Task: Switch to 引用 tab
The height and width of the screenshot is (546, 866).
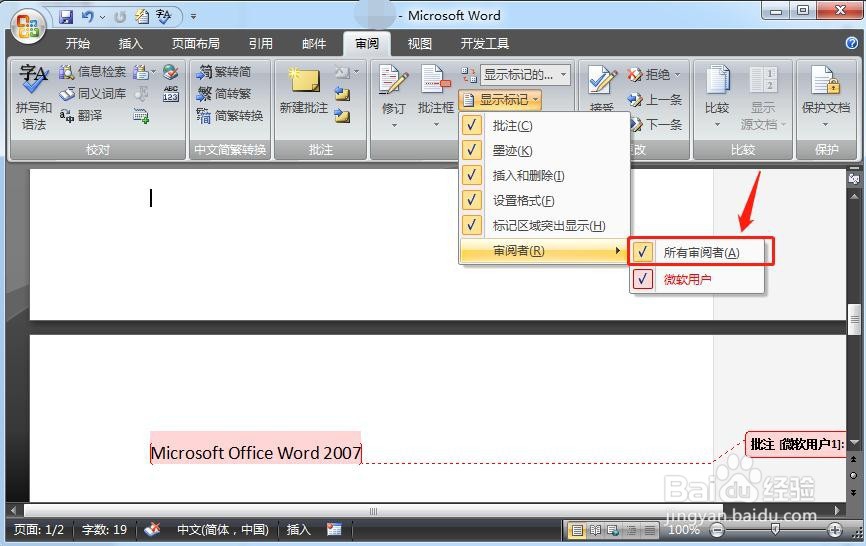Action: tap(260, 44)
